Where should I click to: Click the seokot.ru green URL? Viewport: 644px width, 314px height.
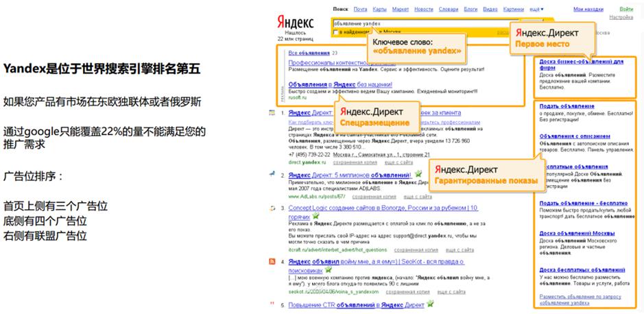[x=333, y=292]
